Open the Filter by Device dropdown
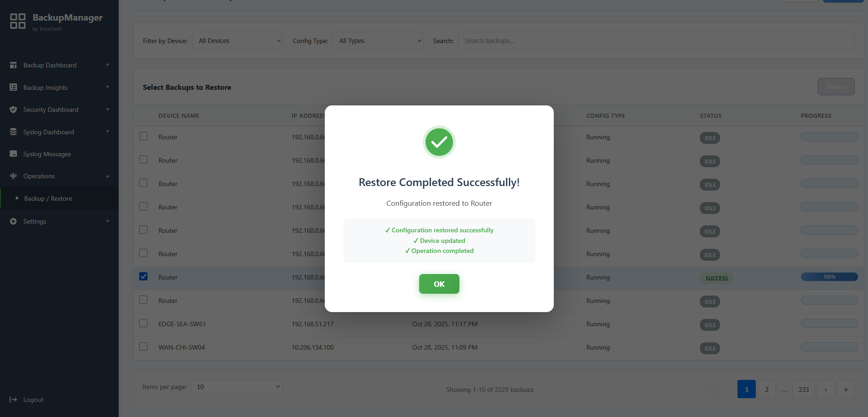Screen dimensions: 868x417 (237, 40)
